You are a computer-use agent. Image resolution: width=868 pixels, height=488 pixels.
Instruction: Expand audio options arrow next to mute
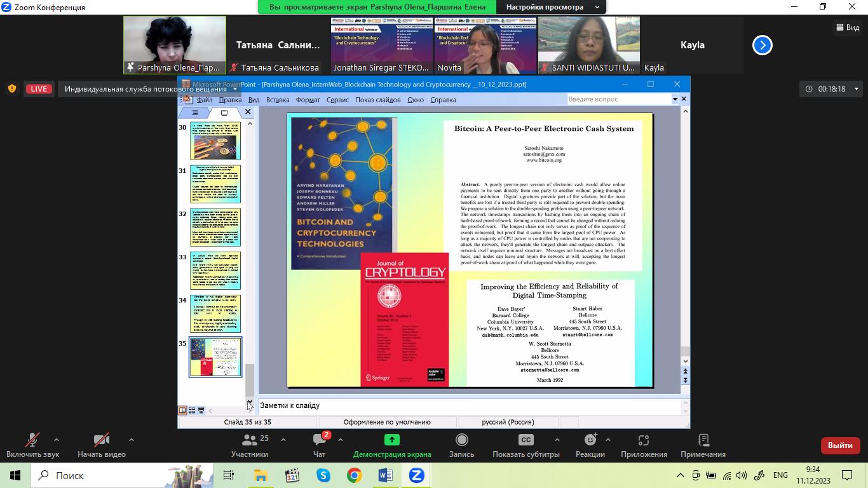click(x=57, y=440)
